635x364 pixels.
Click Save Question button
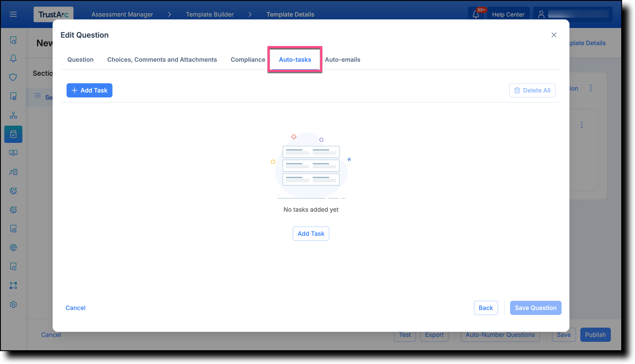pos(536,308)
